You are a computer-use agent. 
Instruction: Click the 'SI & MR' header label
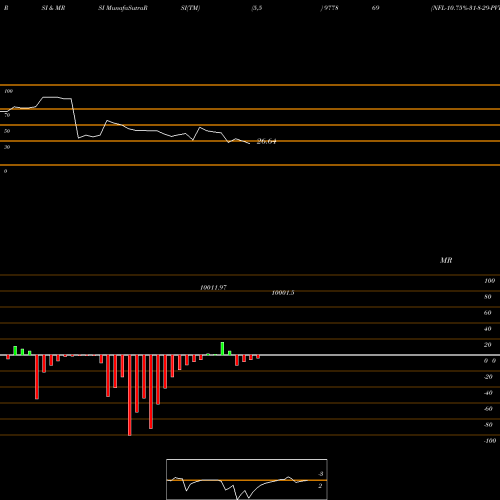pyautogui.click(x=53, y=8)
